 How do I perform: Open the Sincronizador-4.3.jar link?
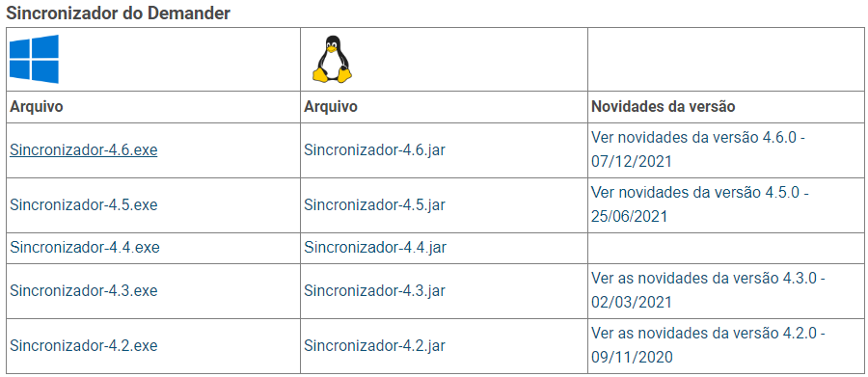pyautogui.click(x=375, y=290)
